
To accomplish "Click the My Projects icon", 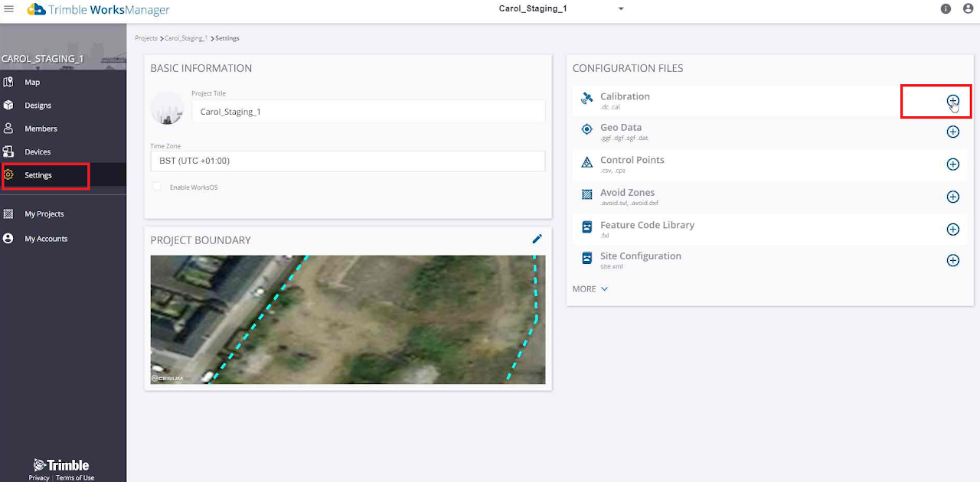I will pos(8,214).
